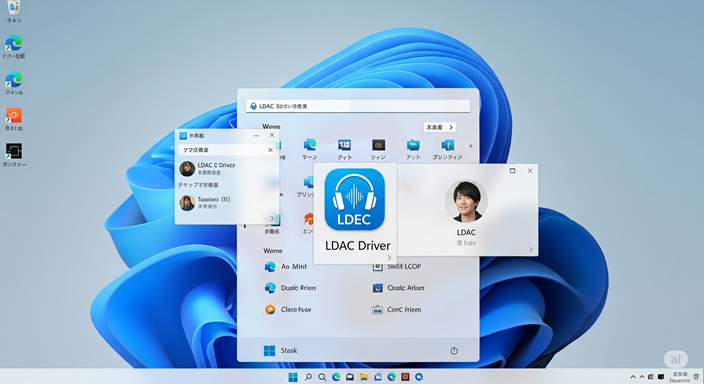Expand the chevron in the LDAC profile card
Screen dimensions: 704x384
530,249
